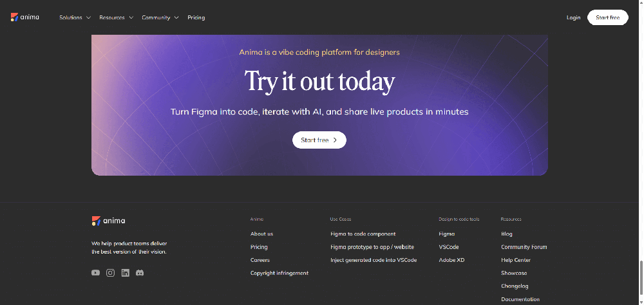This screenshot has height=305, width=644.
Task: Open Anima's LinkedIn icon
Action: coord(126,273)
